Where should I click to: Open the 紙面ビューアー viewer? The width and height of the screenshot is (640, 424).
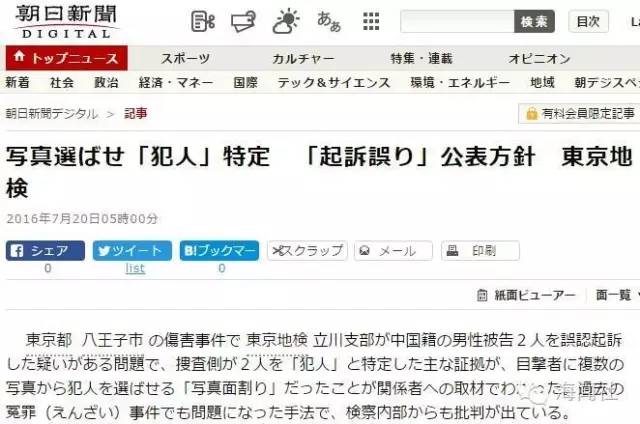(527, 295)
